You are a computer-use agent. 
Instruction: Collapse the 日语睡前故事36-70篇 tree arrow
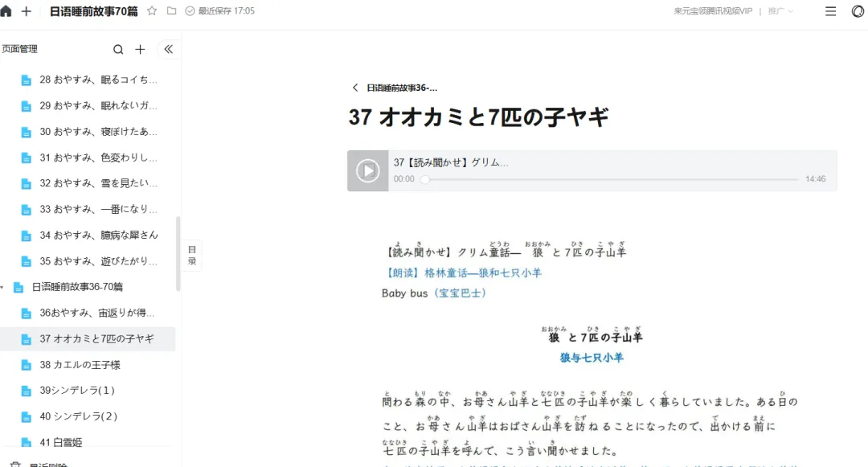click(2, 287)
